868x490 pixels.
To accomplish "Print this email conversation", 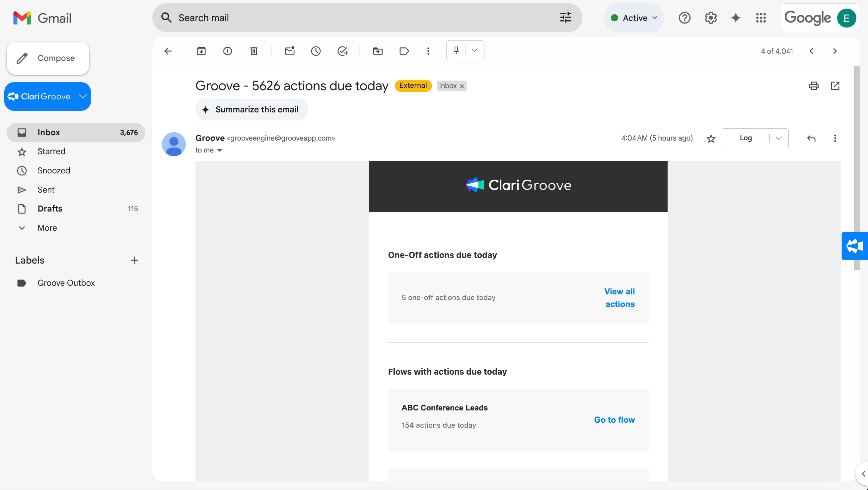I will coord(814,86).
